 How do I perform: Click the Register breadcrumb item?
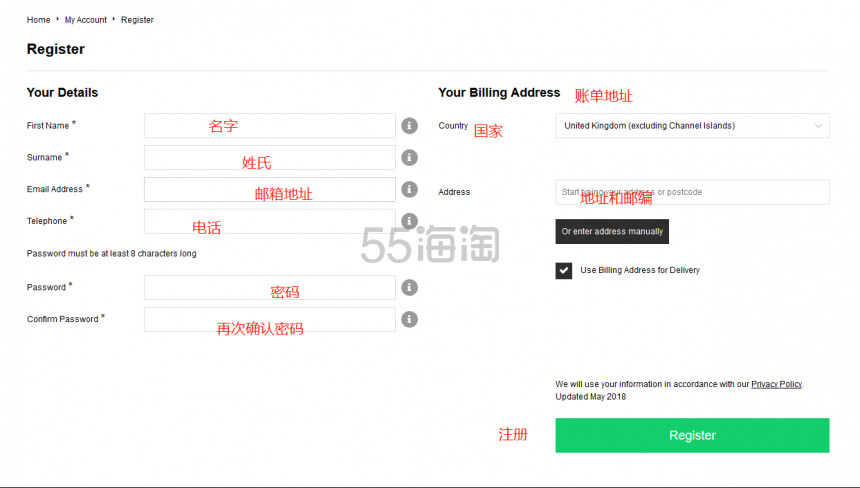coord(137,20)
